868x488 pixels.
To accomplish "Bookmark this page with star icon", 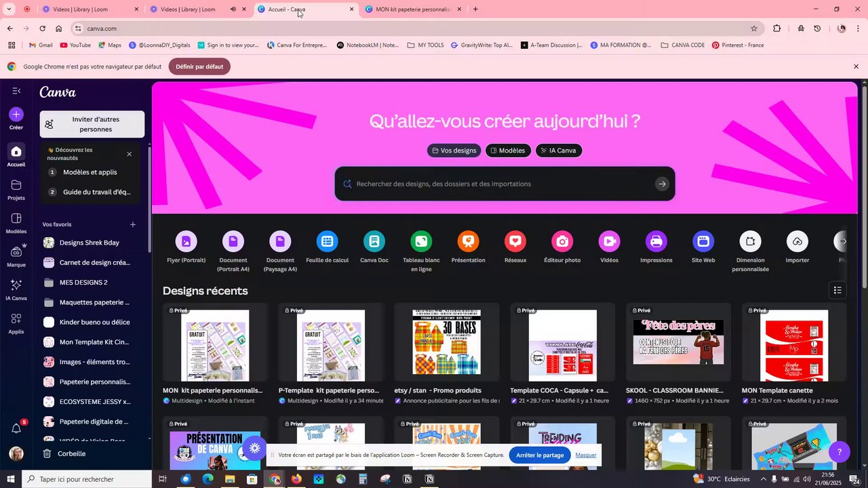I will pyautogui.click(x=753, y=28).
